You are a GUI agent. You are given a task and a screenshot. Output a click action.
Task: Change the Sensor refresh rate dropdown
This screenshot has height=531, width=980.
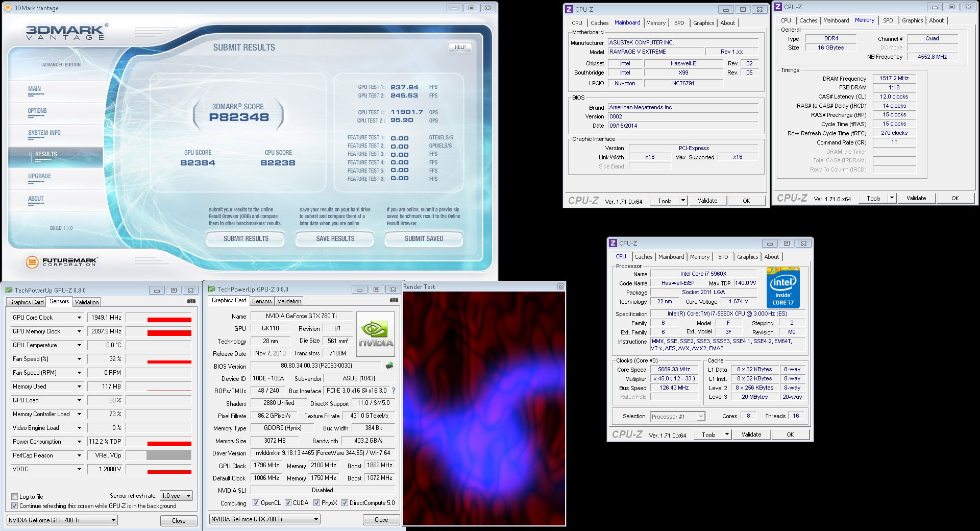pyautogui.click(x=177, y=496)
